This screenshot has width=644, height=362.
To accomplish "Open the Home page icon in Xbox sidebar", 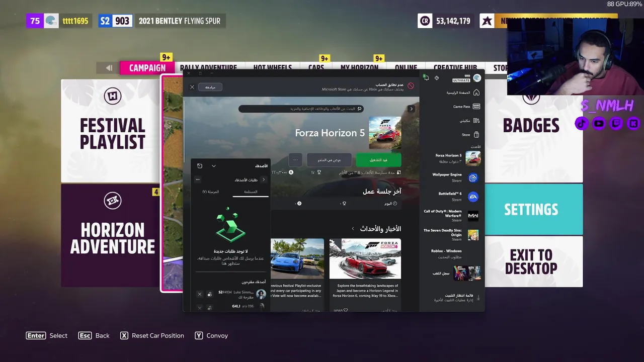I will pyautogui.click(x=476, y=93).
